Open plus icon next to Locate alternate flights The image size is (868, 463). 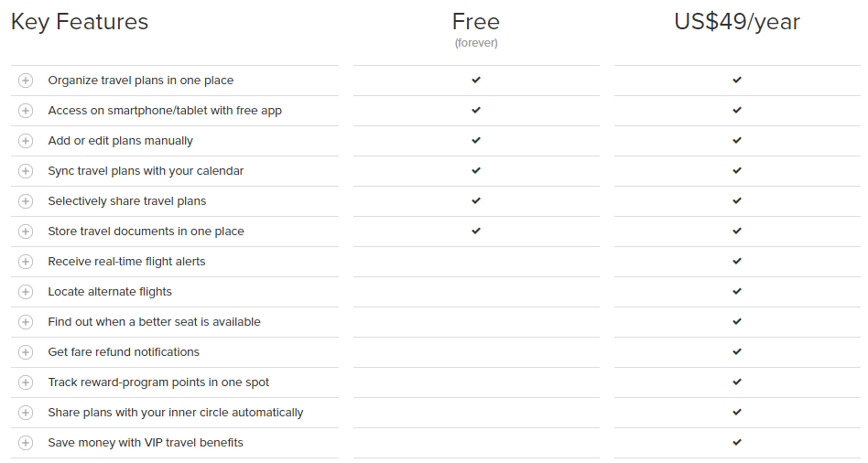(x=26, y=292)
